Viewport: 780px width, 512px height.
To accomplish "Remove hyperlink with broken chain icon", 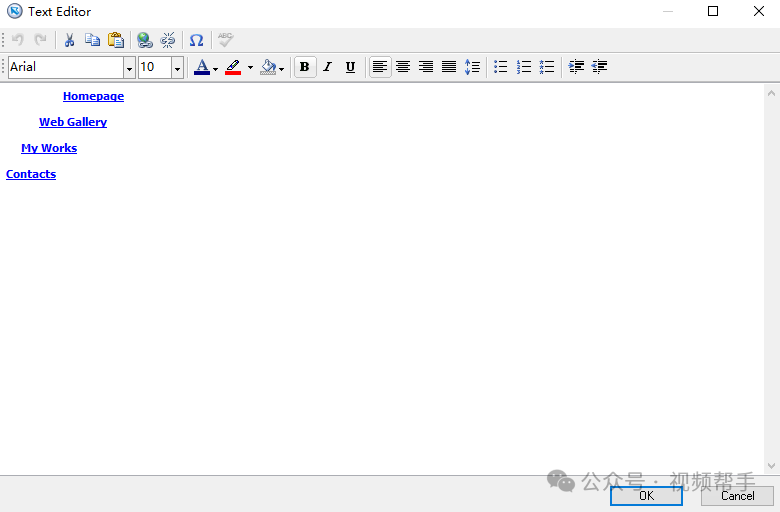I will [x=168, y=40].
